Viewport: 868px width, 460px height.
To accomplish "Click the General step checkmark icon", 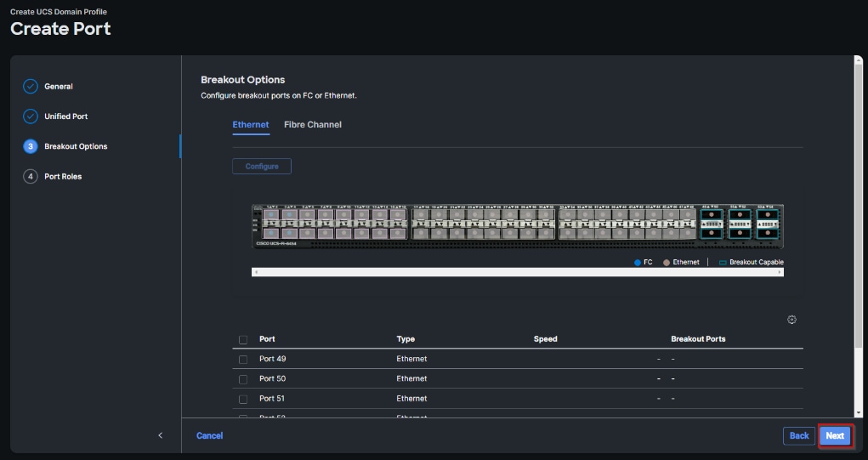I will [x=31, y=87].
